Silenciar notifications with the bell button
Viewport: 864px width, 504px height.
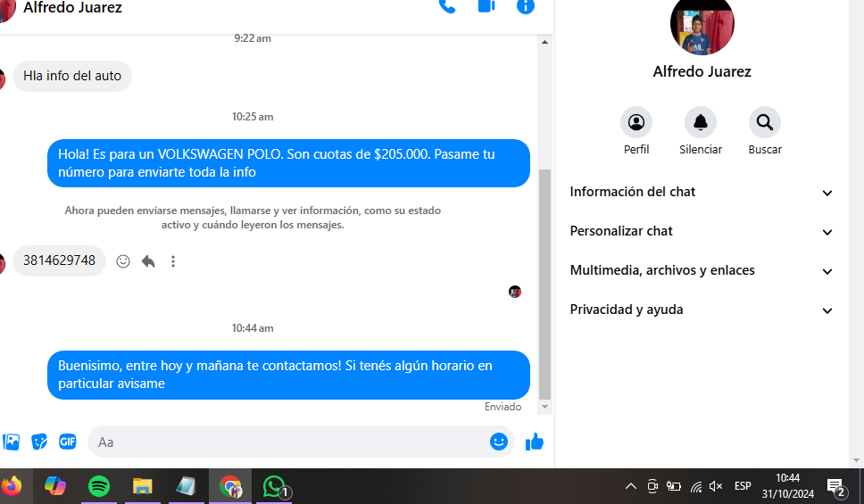tap(701, 123)
